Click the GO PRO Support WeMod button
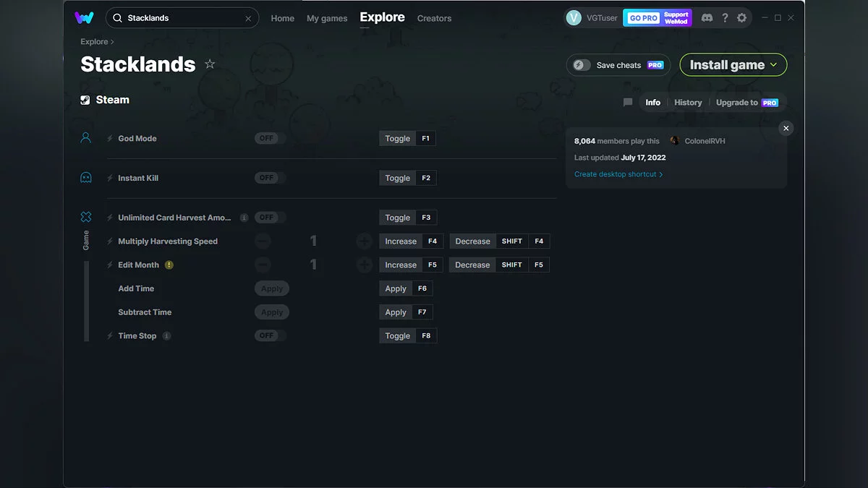 tap(658, 18)
